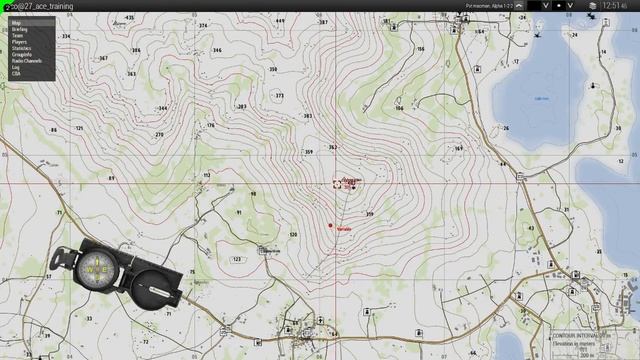Click the boxed icon on the bottom road's eastern stretch

click(x=418, y=333)
